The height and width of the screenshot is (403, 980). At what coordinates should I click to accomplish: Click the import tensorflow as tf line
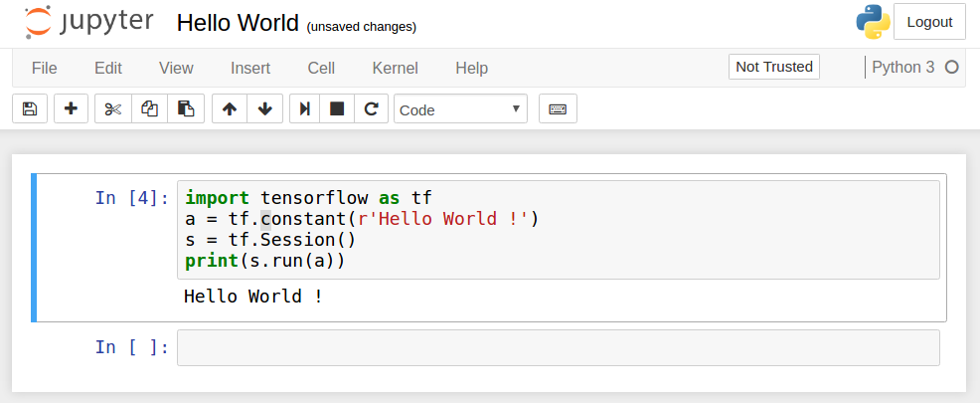pyautogui.click(x=308, y=198)
